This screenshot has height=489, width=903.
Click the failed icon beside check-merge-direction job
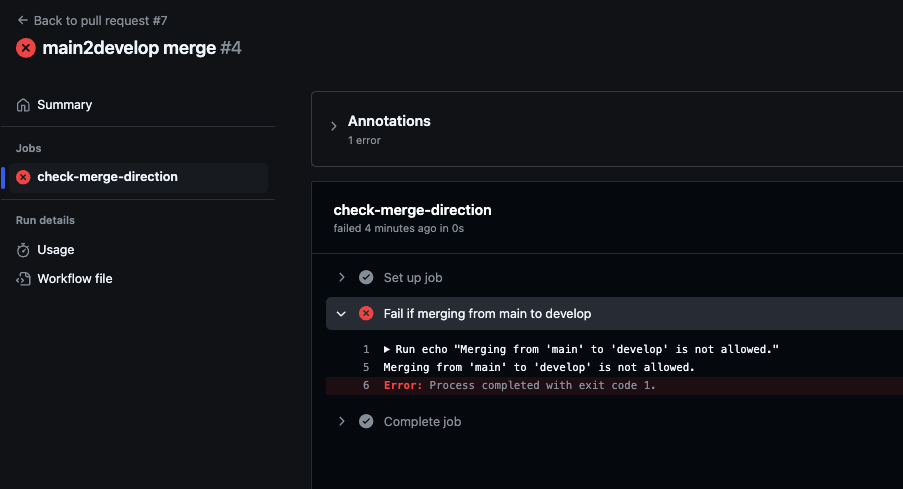23,177
